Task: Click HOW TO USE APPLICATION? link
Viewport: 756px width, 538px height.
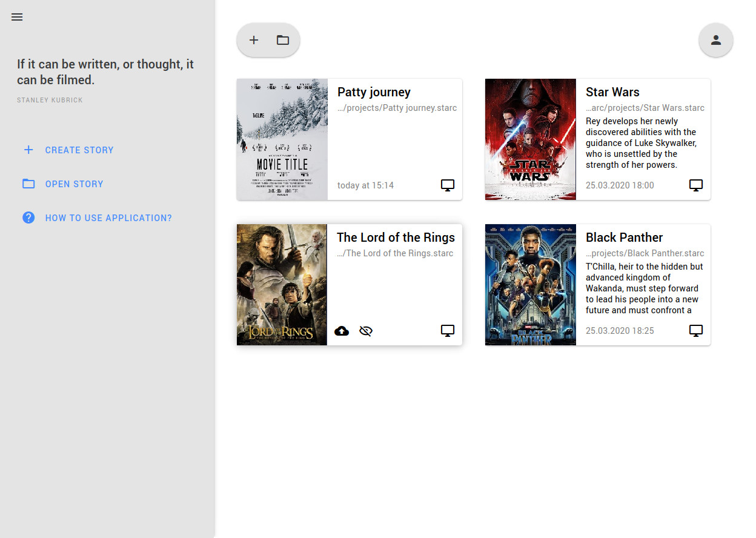Action: (x=108, y=218)
